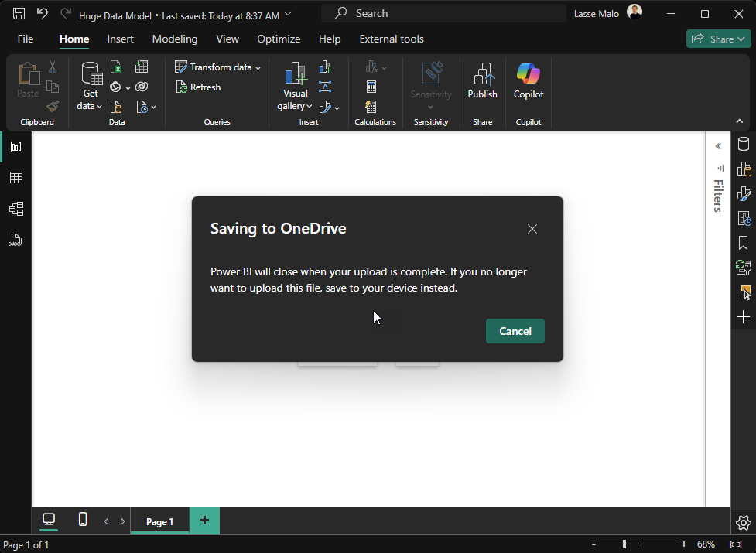Close the Saving to OneDrive dialog
The width and height of the screenshot is (756, 553).
coord(532,229)
